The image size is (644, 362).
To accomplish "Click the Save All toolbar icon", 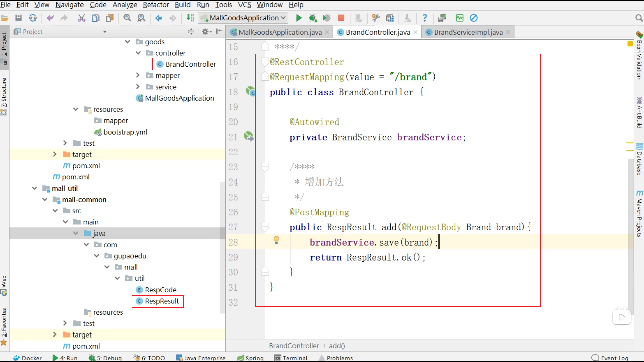I will tap(18, 18).
